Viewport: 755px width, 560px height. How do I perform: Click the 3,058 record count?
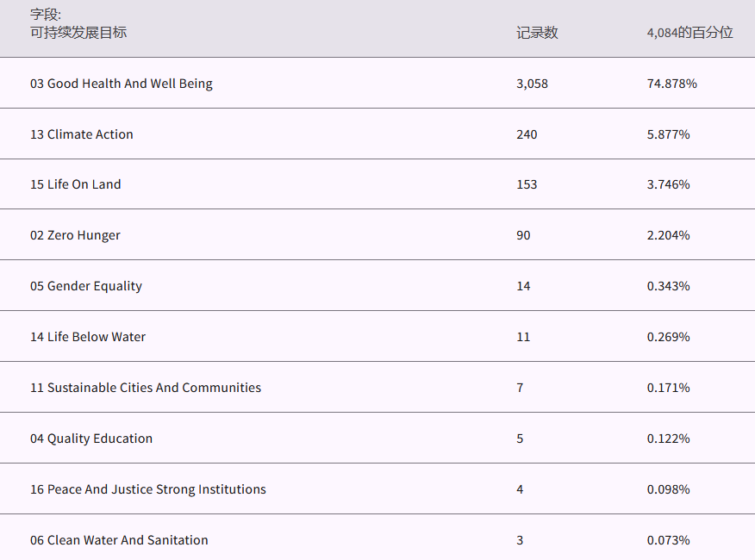pos(532,84)
